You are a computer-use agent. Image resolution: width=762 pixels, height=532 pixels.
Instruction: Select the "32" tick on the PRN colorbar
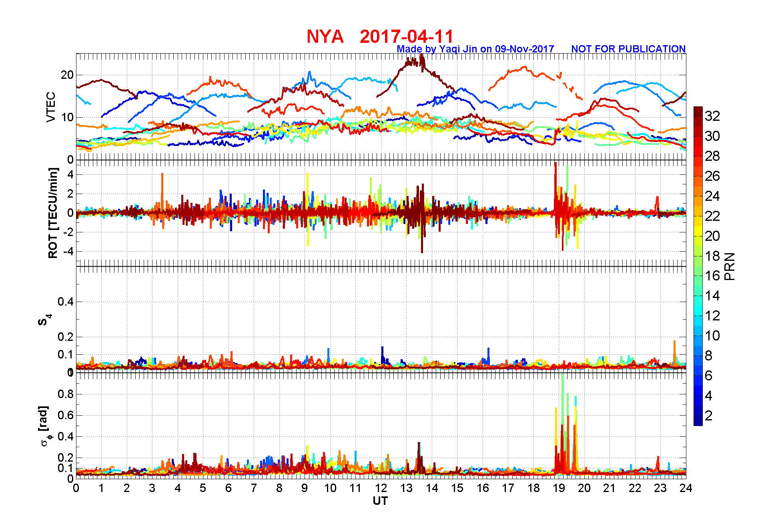(712, 116)
